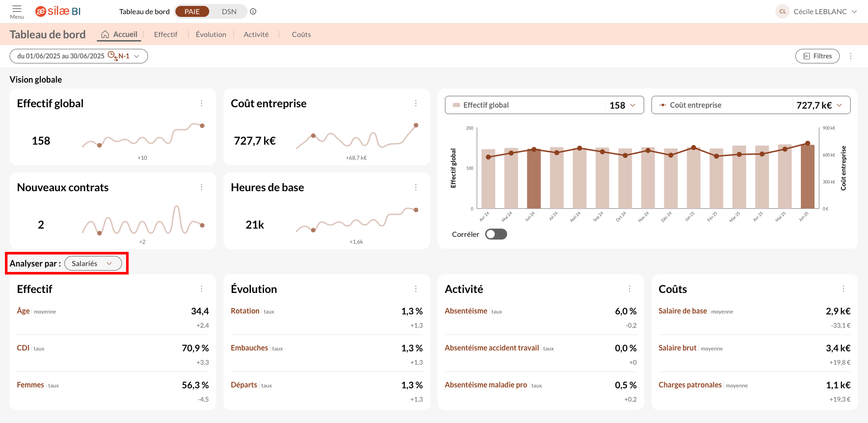This screenshot has width=868, height=423.
Task: Click the Jun 25 bar in chart
Action: point(807,178)
